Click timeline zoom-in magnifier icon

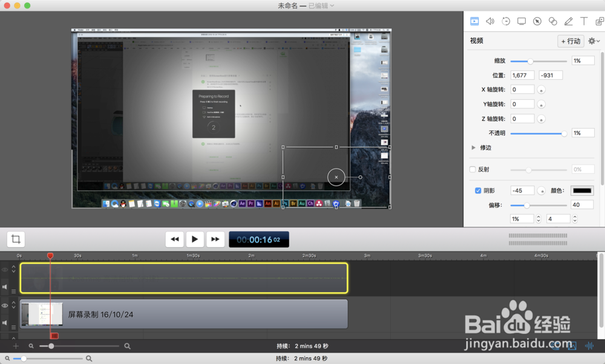127,346
